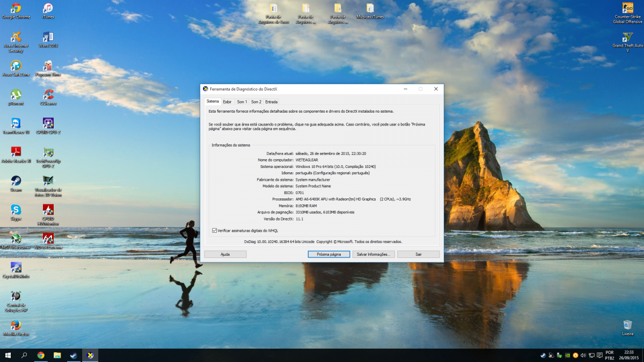Click the Sair button
The width and height of the screenshot is (644, 362).
(419, 254)
